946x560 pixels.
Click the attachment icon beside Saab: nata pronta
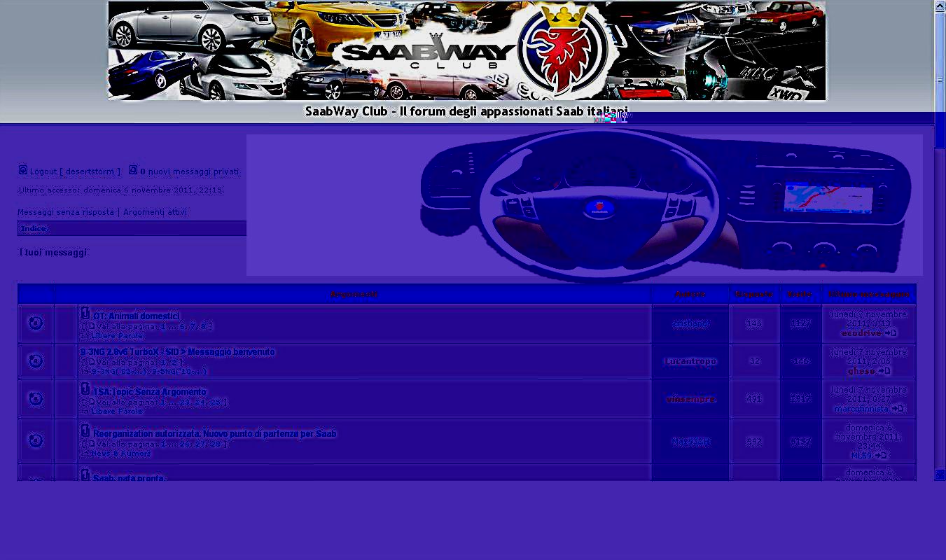85,475
